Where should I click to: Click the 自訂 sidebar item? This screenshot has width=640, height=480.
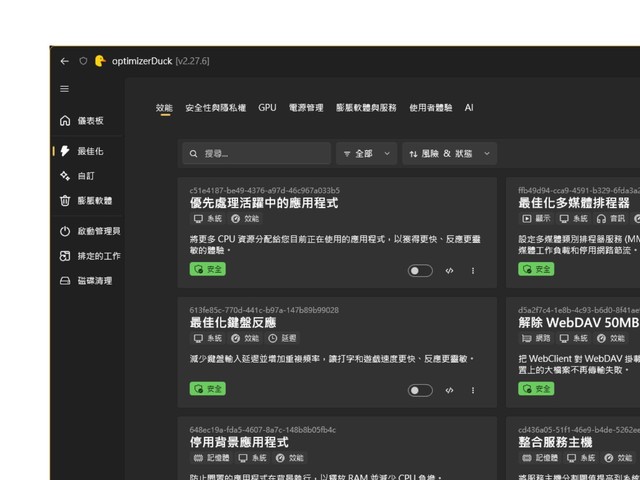(x=88, y=176)
